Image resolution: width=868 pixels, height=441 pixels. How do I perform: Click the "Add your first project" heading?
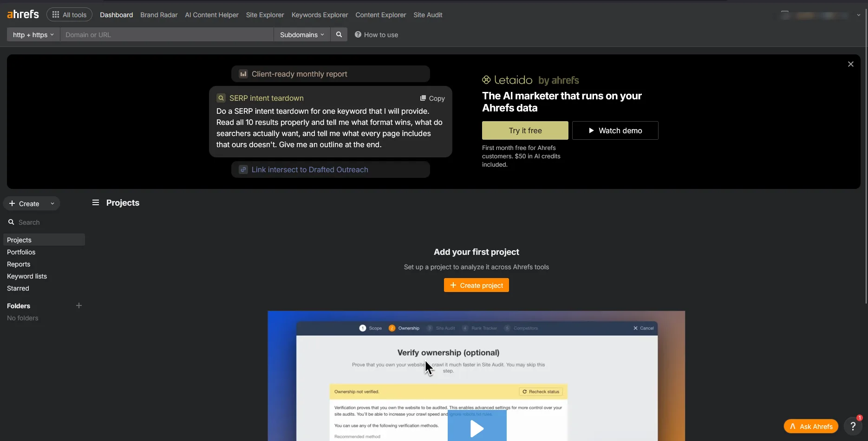476,252
